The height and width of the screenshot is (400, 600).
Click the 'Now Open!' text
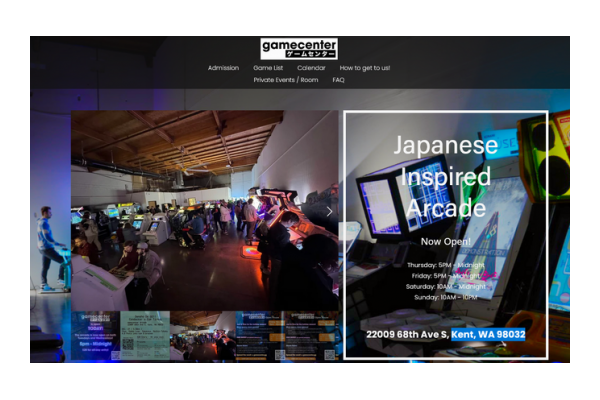pos(446,242)
